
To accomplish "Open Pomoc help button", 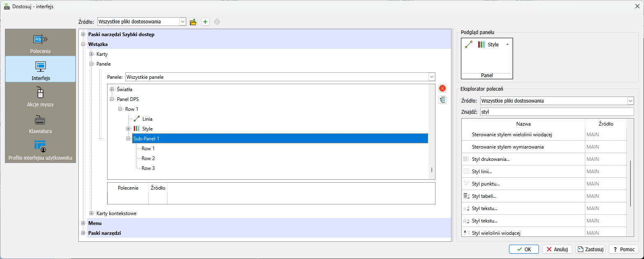I will (624, 249).
